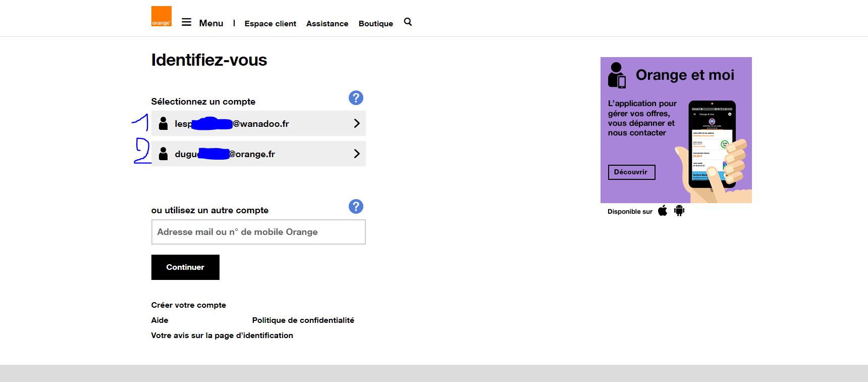This screenshot has height=382, width=868.
Task: Open the hamburger menu icon
Action: pyautogui.click(x=187, y=22)
